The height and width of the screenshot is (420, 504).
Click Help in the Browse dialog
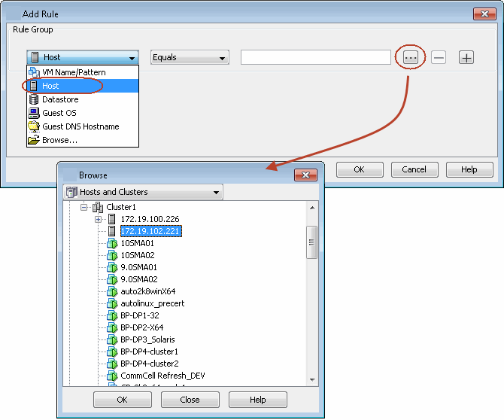pos(258,400)
